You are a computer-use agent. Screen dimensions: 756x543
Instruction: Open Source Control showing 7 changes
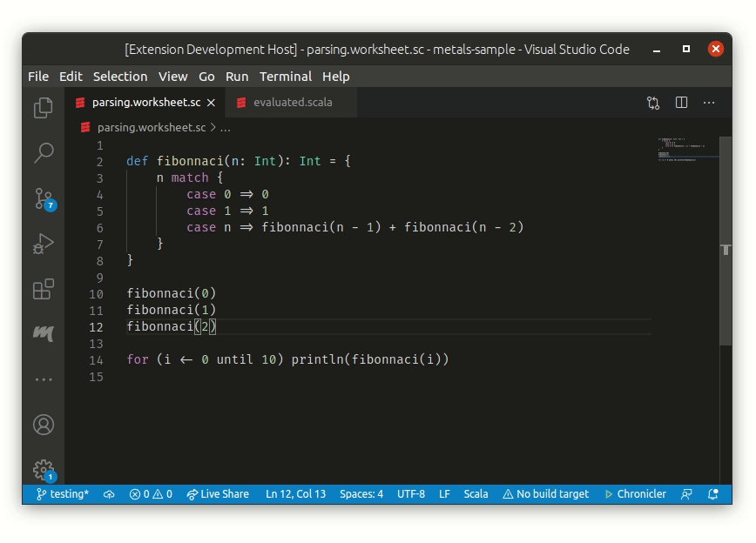(x=44, y=198)
